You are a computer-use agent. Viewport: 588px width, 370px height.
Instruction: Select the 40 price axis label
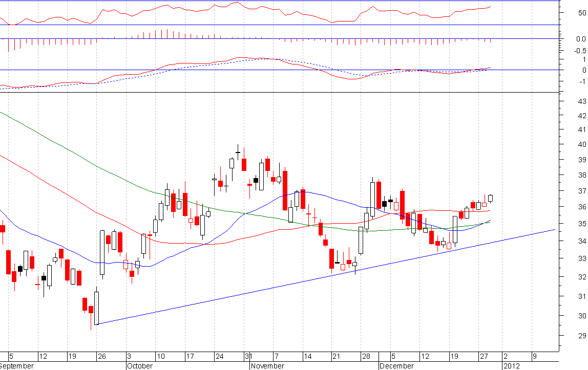coord(582,144)
